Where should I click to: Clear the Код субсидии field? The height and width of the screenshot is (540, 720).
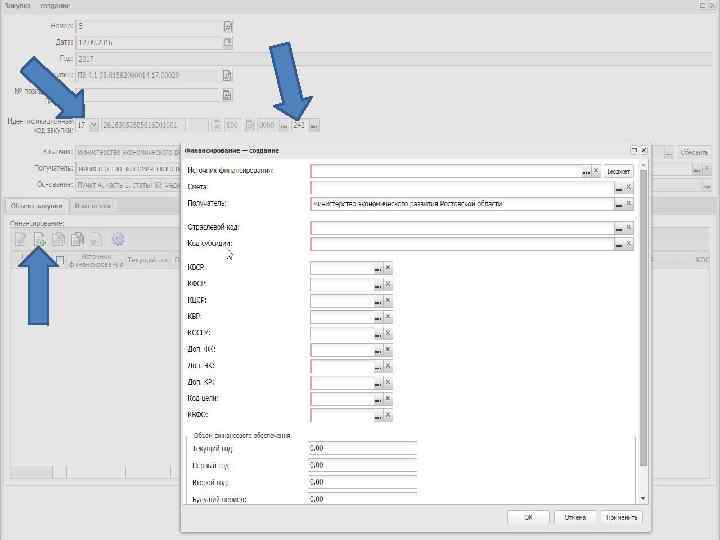(629, 244)
